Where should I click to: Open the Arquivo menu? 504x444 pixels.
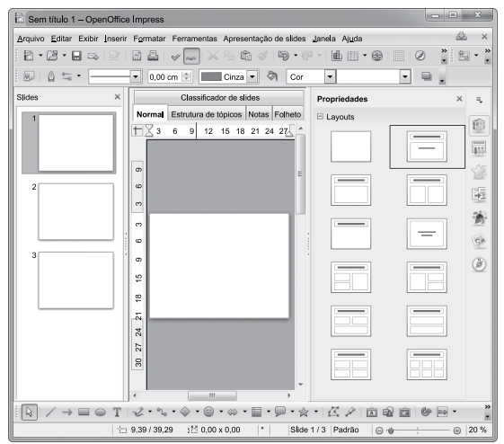tap(31, 39)
